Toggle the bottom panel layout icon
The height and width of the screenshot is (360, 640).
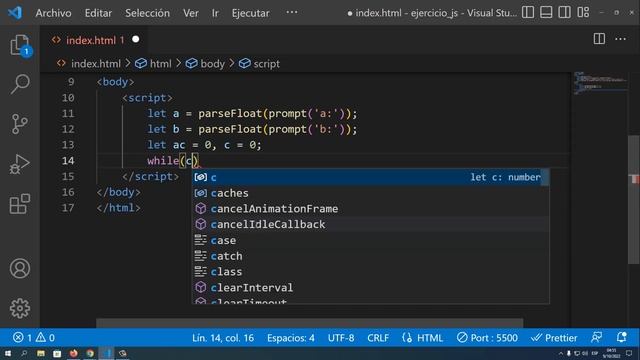(x=546, y=13)
